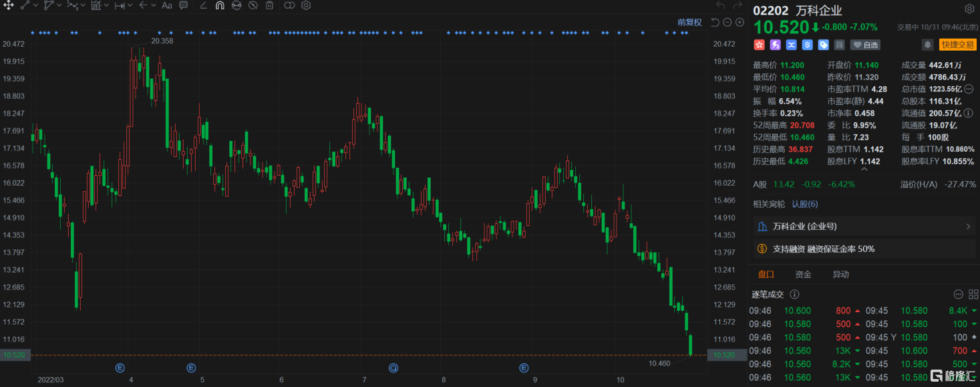The height and width of the screenshot is (387, 980).
Task: Open the arrow tool dropdown
Action: pos(154,5)
